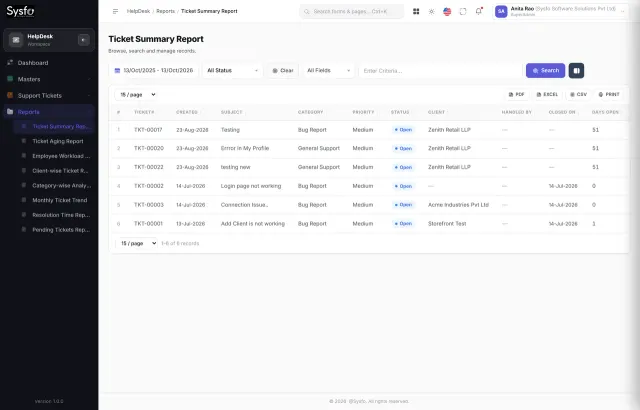The width and height of the screenshot is (640, 410).
Task: Open Client-wise Ticket Report
Action: click(54, 171)
